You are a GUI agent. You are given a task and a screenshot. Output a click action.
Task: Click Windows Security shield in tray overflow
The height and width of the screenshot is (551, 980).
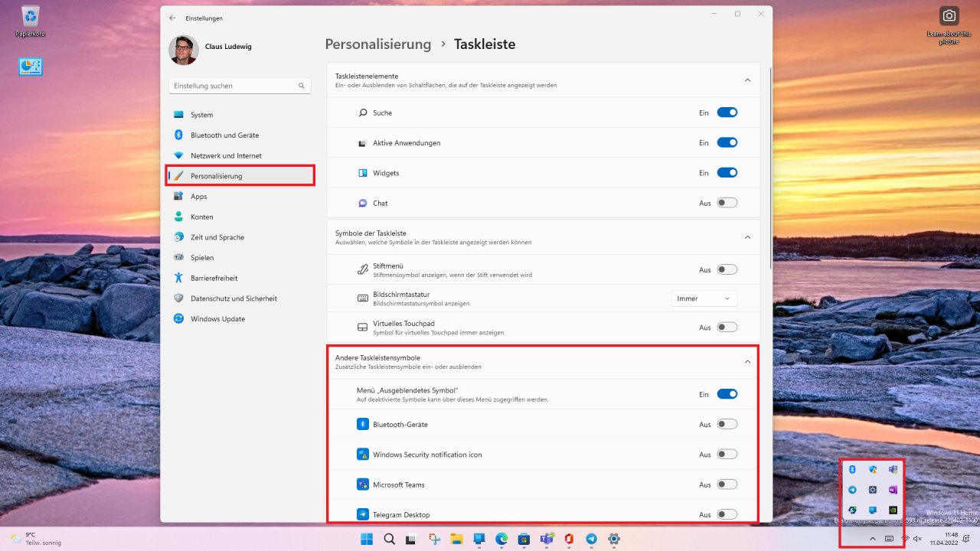[x=872, y=469]
